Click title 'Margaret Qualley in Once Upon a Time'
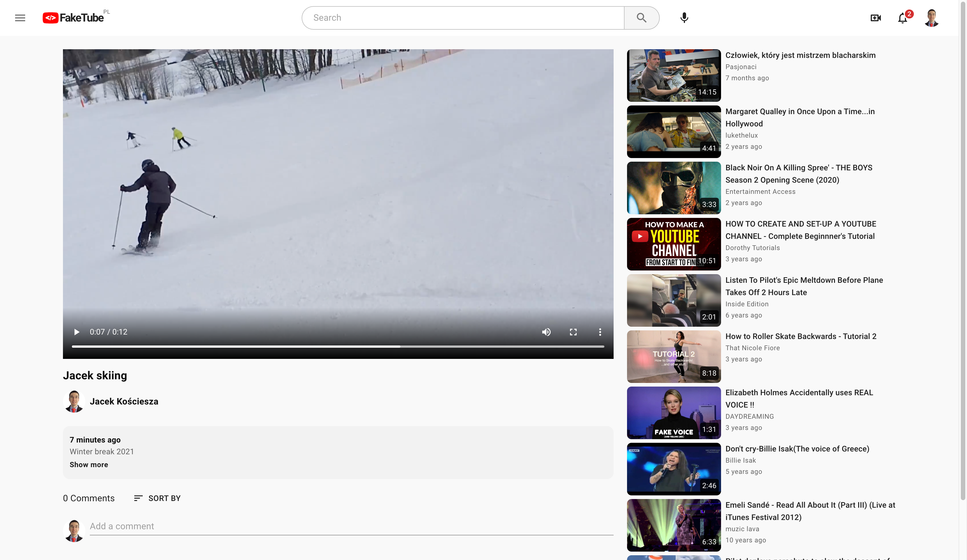967x560 pixels. 800,117
